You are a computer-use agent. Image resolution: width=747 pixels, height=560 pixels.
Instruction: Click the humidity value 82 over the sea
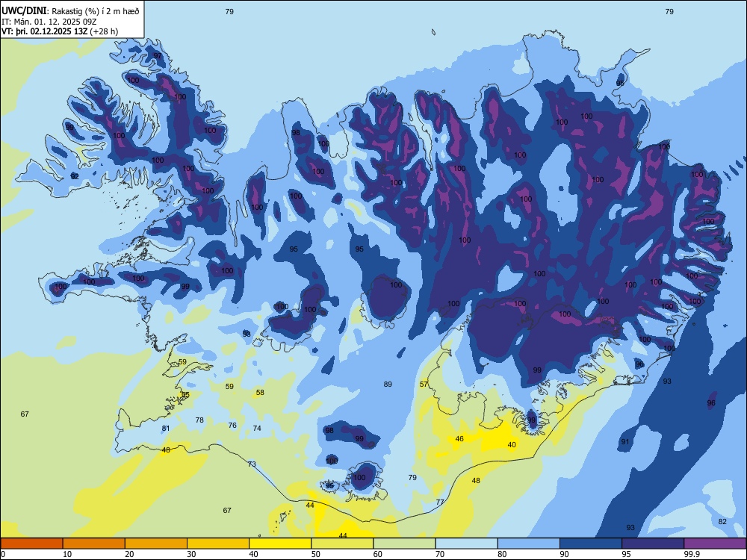click(x=722, y=521)
